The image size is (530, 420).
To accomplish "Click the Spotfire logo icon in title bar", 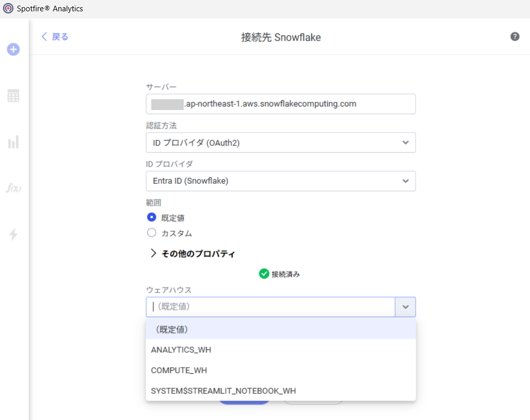I will click(x=8, y=8).
